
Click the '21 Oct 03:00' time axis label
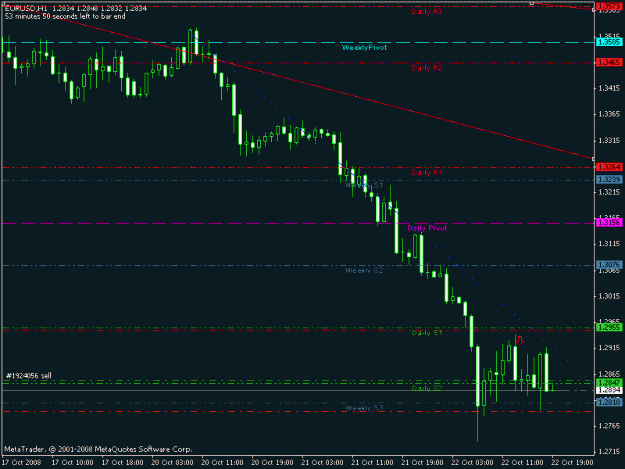click(322, 463)
